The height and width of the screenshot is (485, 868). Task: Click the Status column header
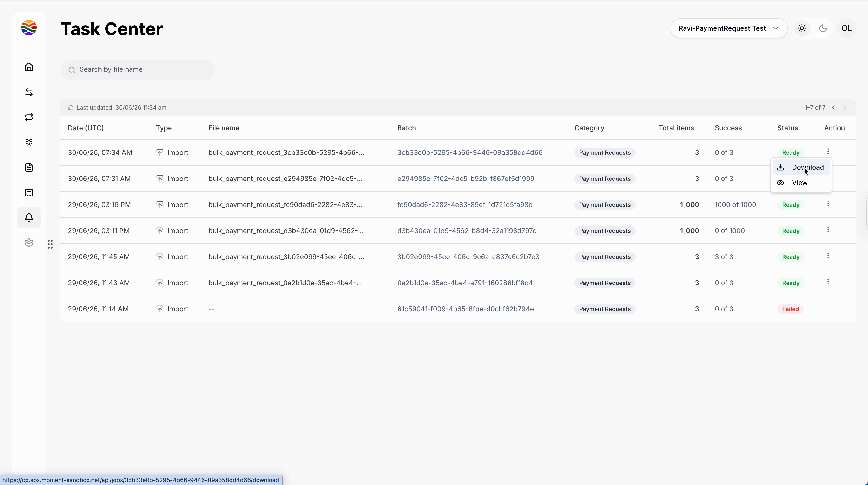(x=787, y=128)
